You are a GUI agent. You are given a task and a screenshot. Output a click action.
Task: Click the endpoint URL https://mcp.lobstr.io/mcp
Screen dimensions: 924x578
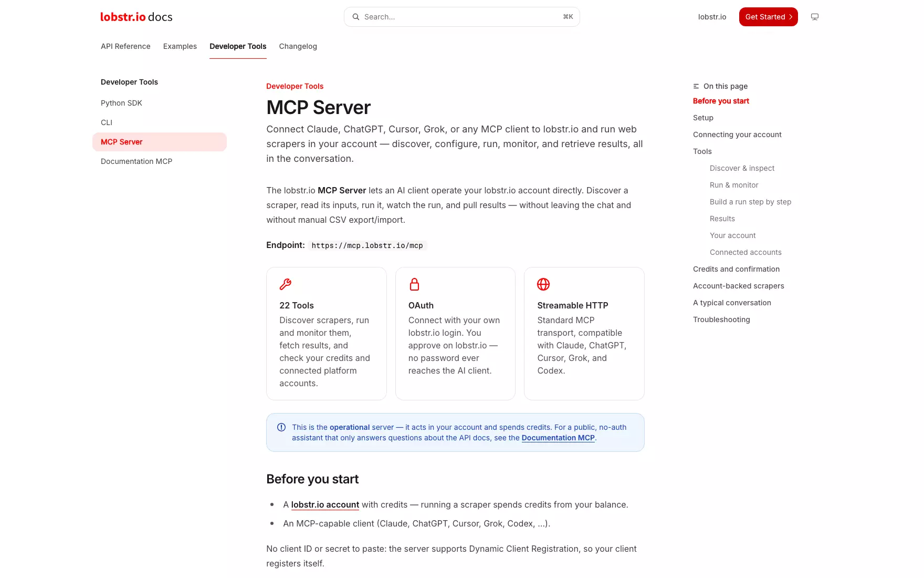(367, 245)
